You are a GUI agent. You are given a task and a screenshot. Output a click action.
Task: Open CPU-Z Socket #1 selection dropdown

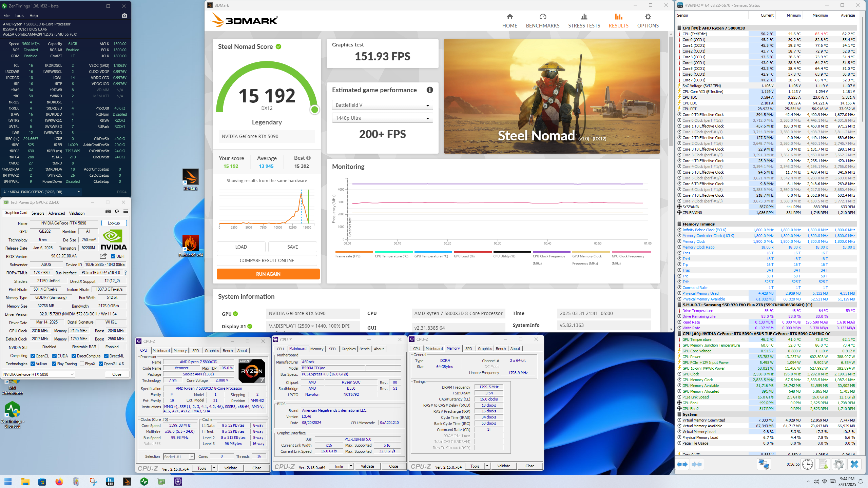pyautogui.click(x=179, y=456)
